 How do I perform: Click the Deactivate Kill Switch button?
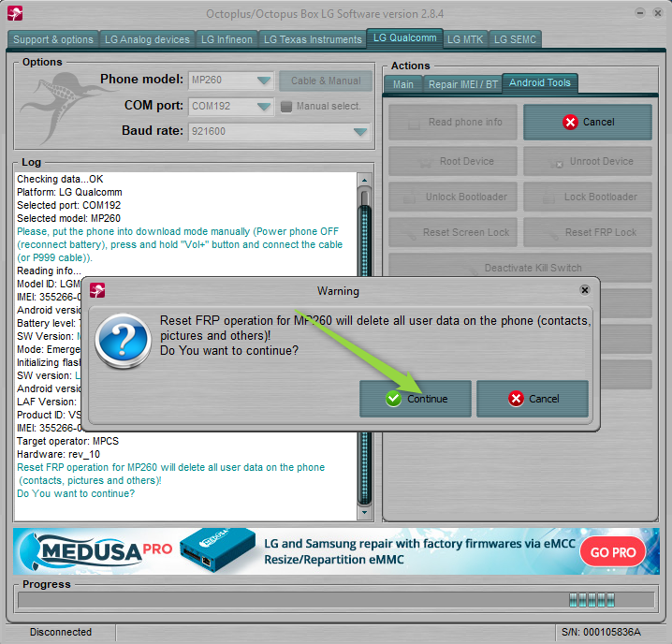pos(520,268)
